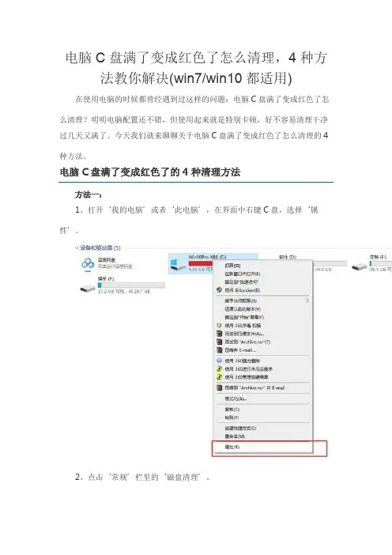Choose 'Compress to Archive.rar and E-mail' entry
Screen dimensions: 392x555
pyautogui.click(x=262, y=387)
